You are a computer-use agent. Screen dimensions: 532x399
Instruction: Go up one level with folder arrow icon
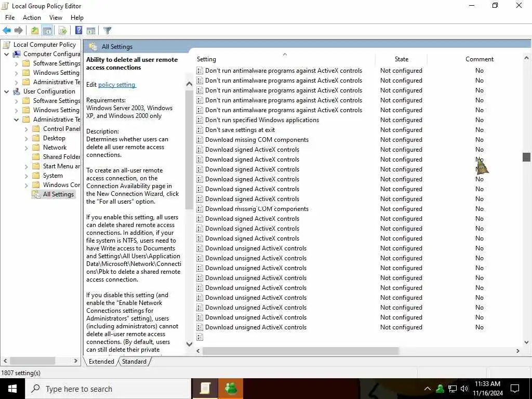pyautogui.click(x=35, y=30)
